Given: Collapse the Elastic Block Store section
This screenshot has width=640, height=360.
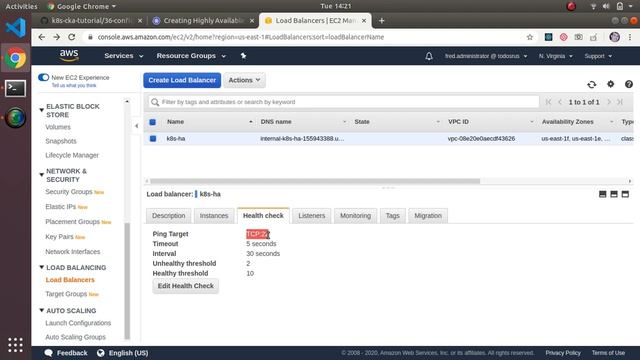Looking at the screenshot, I should coord(41,110).
